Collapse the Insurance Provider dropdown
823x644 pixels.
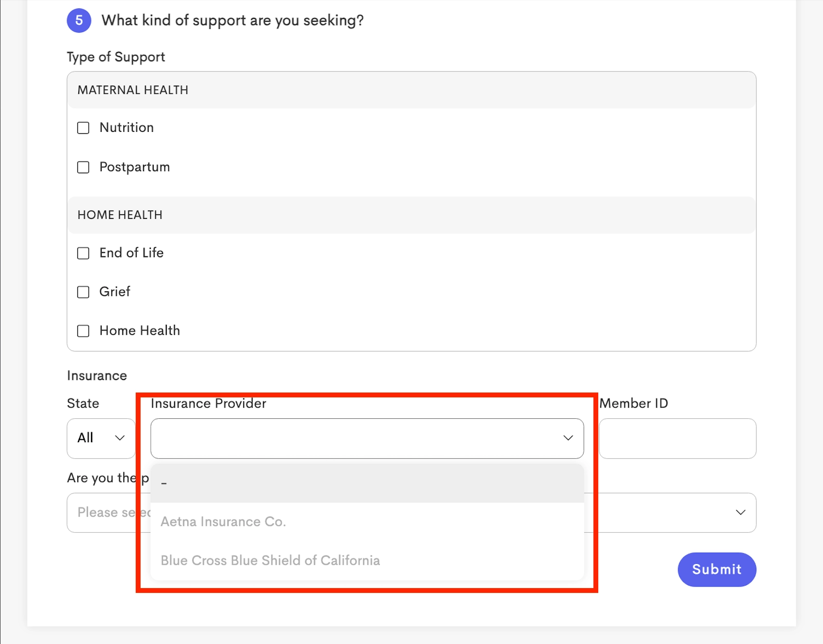(367, 438)
